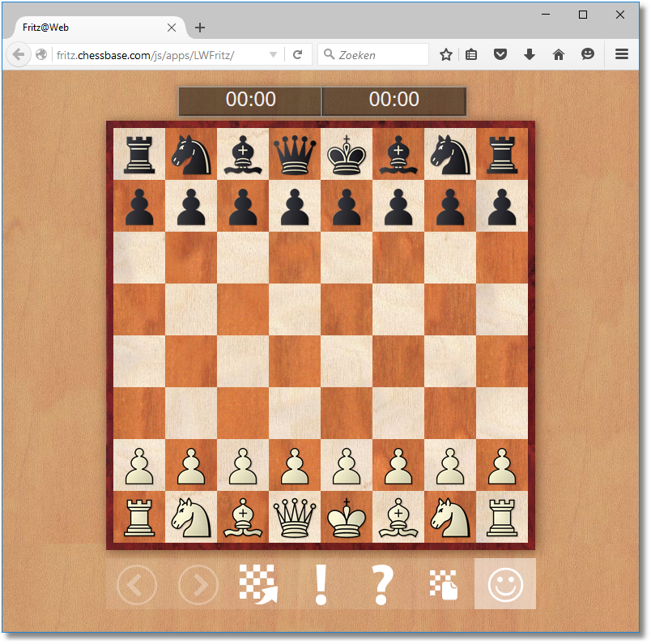The image size is (651, 644).
Task: Open Firefox feedback with the speech-bubble smiley
Action: coord(587,53)
